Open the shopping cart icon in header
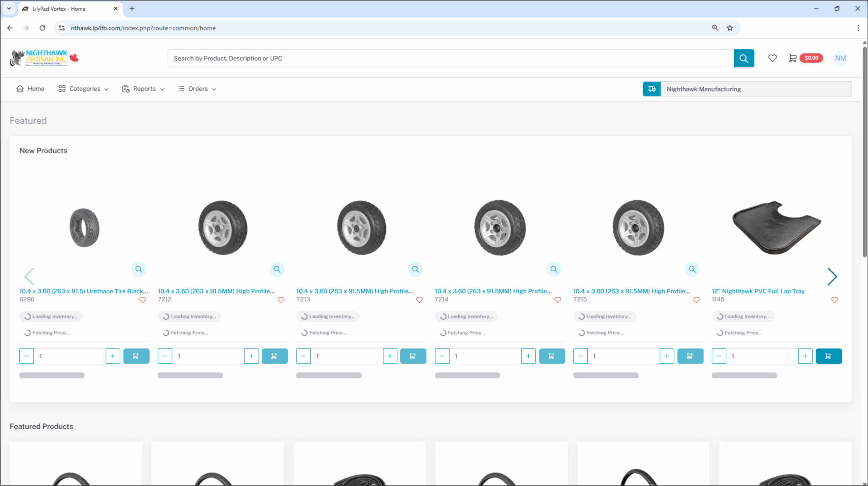The width and height of the screenshot is (868, 486). (x=792, y=58)
